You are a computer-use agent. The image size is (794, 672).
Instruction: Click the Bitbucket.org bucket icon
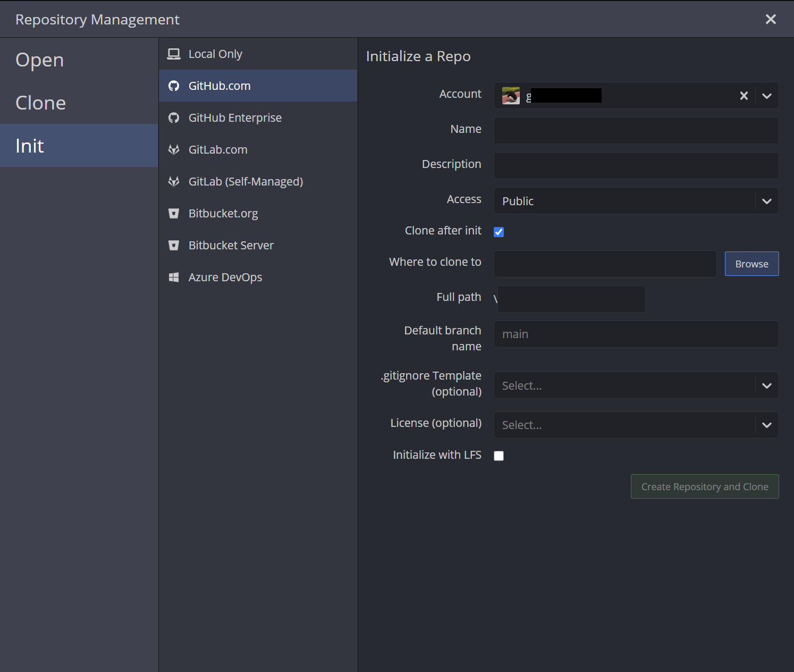174,213
